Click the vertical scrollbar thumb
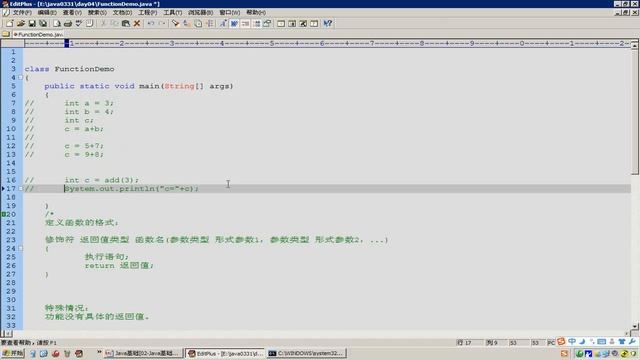 pyautogui.click(x=635, y=112)
